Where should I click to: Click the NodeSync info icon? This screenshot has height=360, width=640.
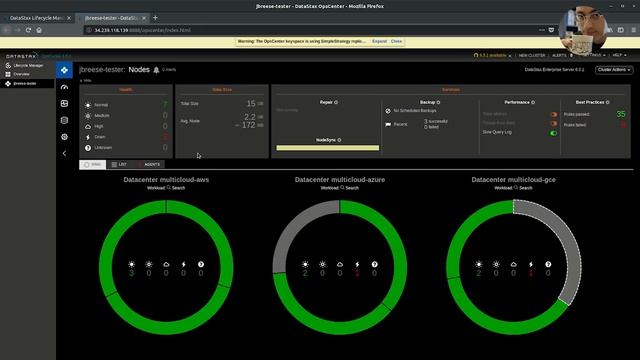[x=339, y=140]
